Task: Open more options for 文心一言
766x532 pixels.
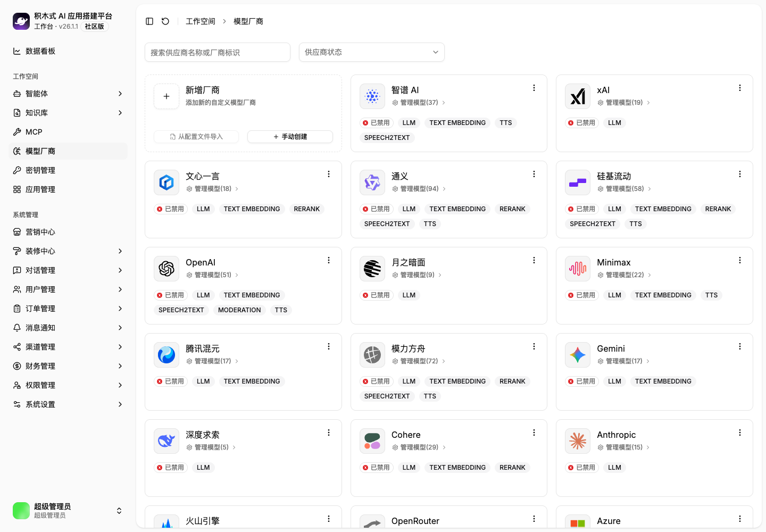Action: (x=329, y=174)
